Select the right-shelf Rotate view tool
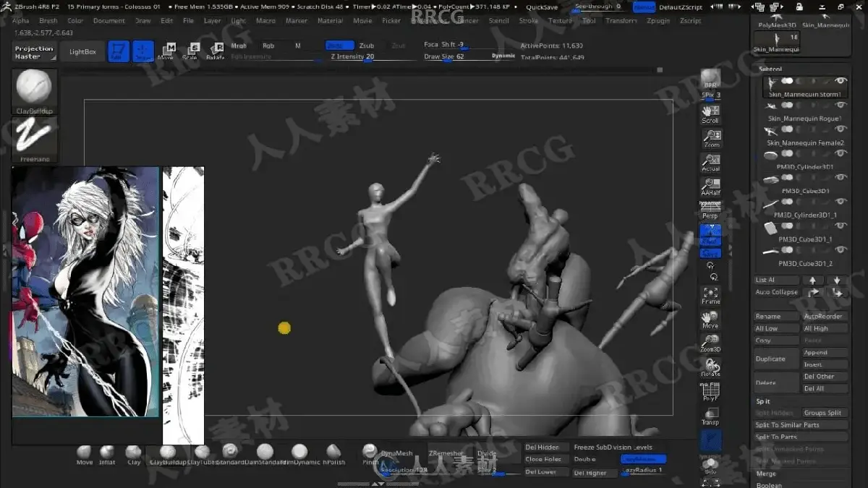The image size is (868, 488). click(710, 367)
